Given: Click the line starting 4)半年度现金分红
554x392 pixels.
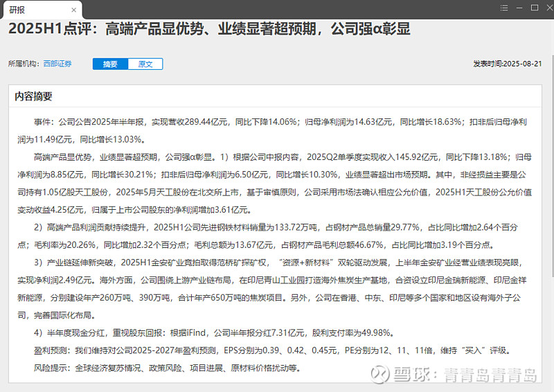Looking at the screenshot, I should click(214, 333).
